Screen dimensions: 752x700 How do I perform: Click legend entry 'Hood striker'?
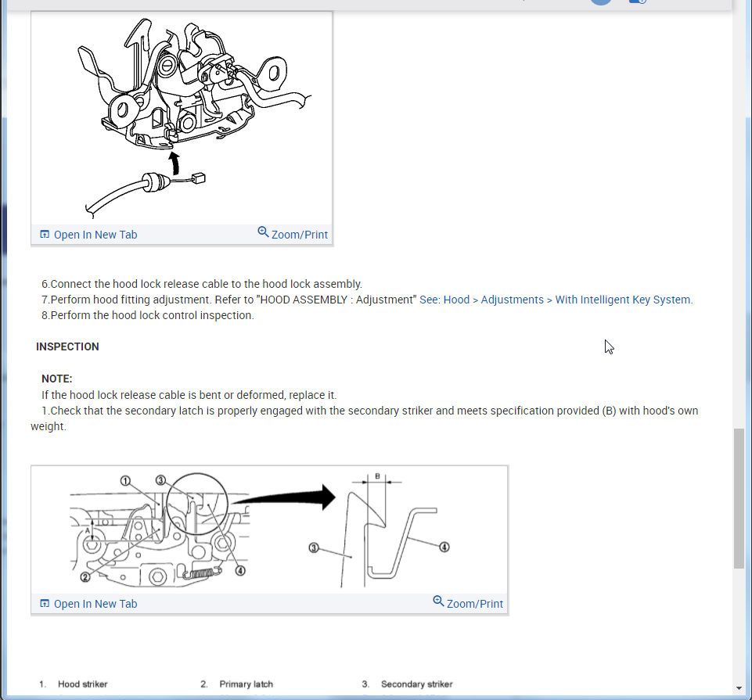82,684
